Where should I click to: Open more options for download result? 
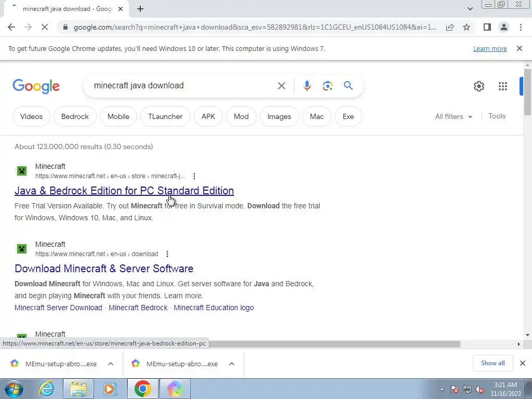[167, 254]
